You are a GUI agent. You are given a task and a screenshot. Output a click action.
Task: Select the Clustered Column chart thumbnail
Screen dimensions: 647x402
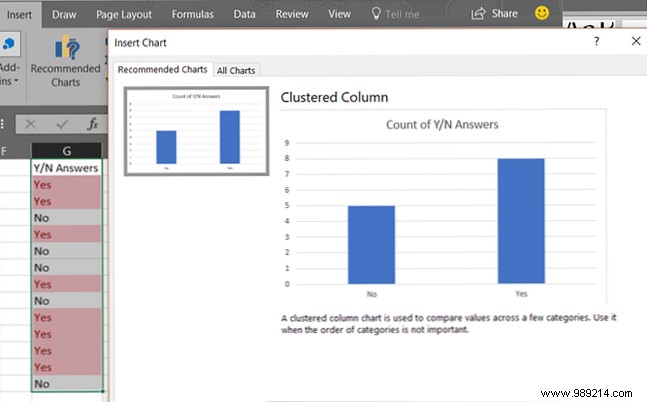pos(196,131)
